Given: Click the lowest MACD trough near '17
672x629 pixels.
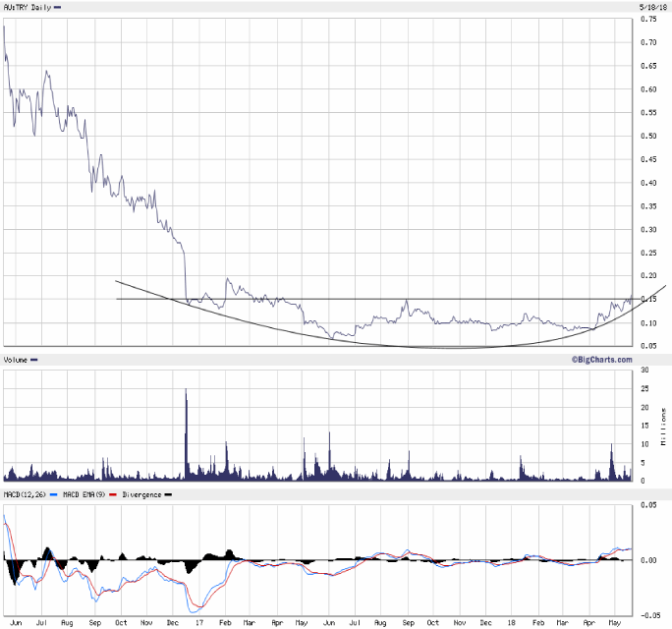Looking at the screenshot, I should click(x=196, y=610).
